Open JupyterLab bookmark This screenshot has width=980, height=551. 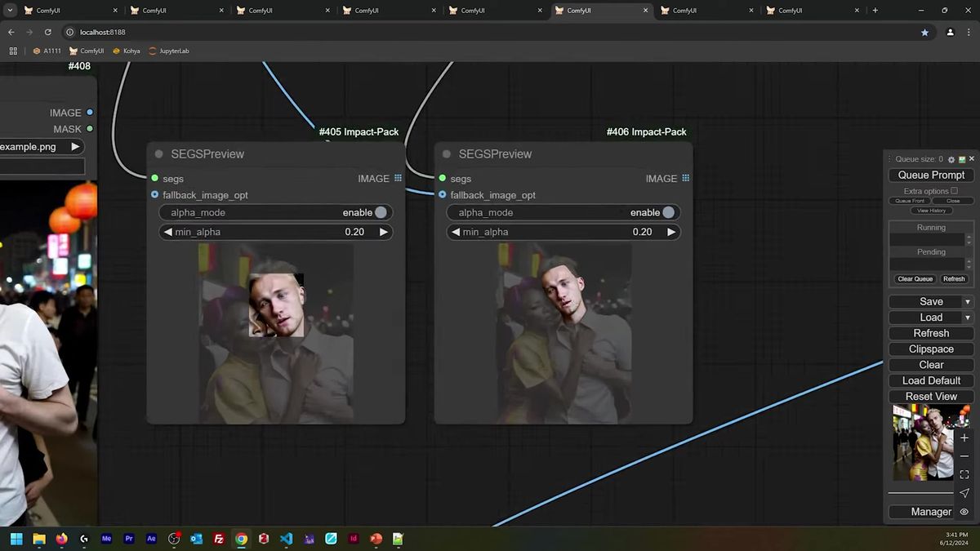coord(168,51)
